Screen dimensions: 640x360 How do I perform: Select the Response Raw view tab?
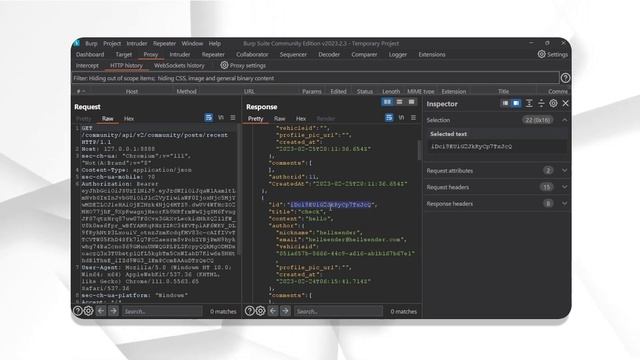click(280, 118)
